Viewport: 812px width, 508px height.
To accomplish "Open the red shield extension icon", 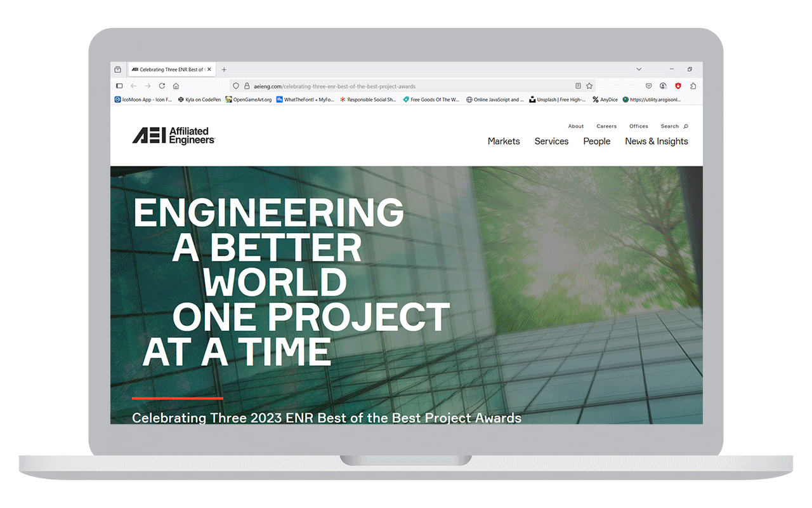I will [678, 86].
